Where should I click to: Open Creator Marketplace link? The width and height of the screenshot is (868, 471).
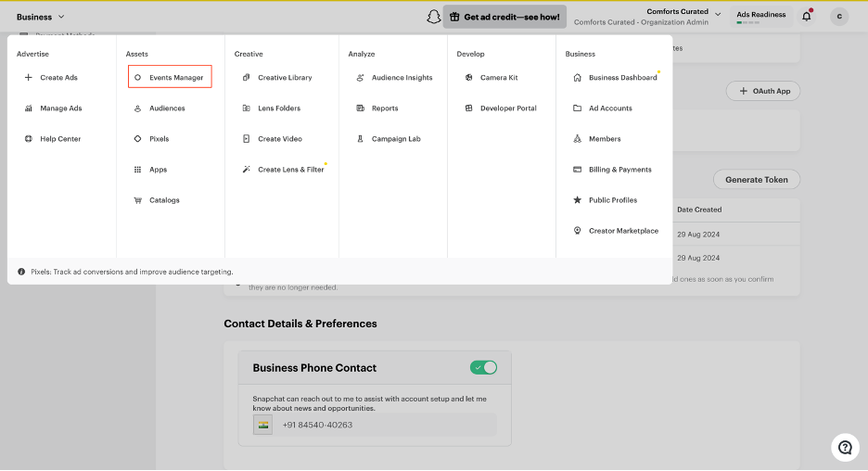(x=623, y=231)
